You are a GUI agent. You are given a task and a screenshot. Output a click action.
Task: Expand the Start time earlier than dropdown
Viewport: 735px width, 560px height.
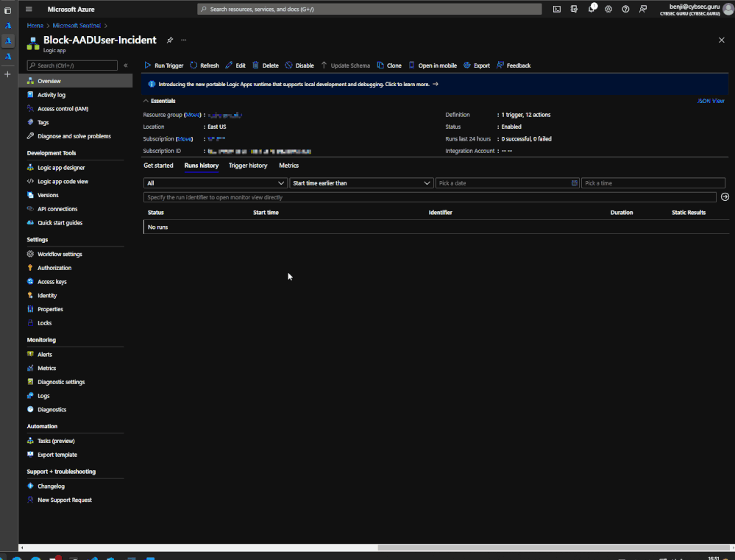pyautogui.click(x=361, y=183)
